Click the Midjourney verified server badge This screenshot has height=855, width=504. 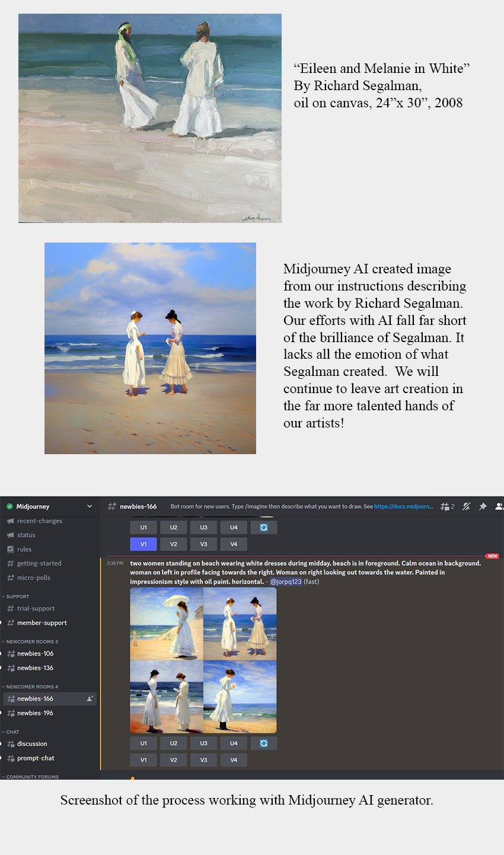pyautogui.click(x=9, y=506)
